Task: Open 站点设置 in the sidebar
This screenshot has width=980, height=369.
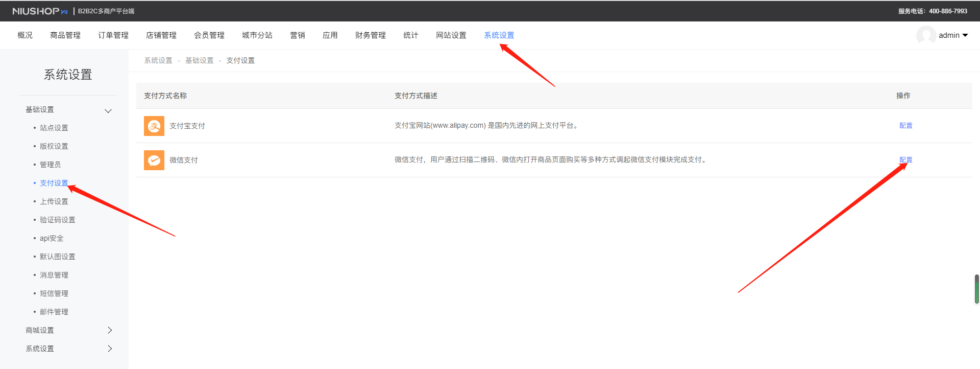Action: [54, 128]
